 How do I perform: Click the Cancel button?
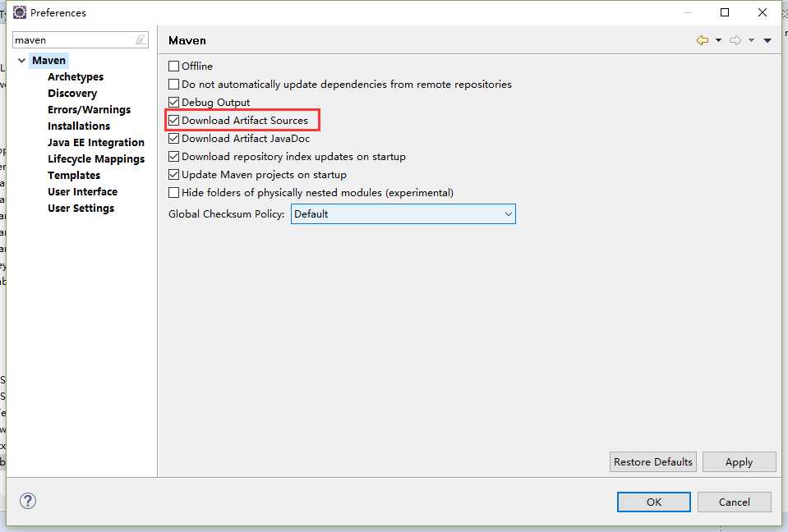(x=735, y=502)
